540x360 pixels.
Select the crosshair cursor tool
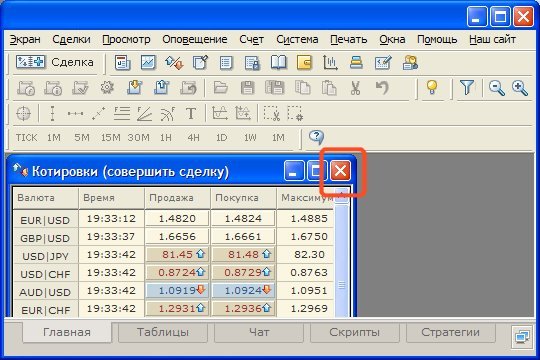tap(23, 113)
